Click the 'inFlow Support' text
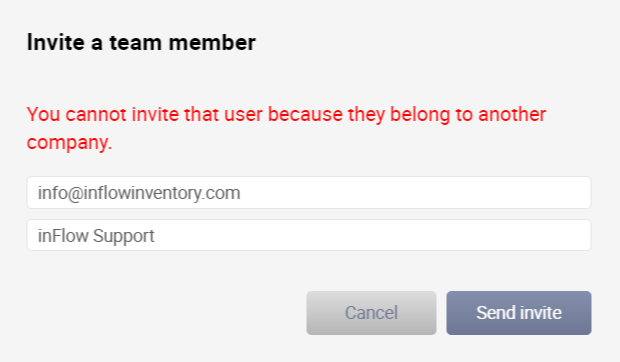 pos(96,236)
